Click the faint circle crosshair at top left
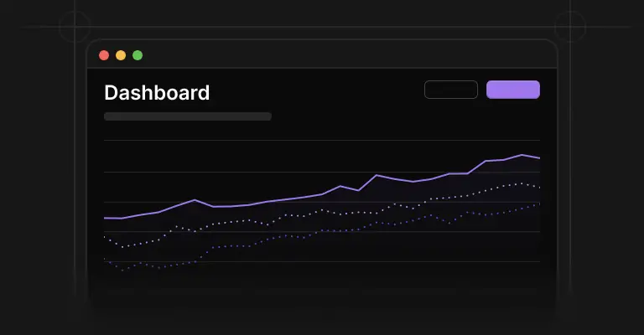Screen dimensions: 644x335 tap(75, 27)
